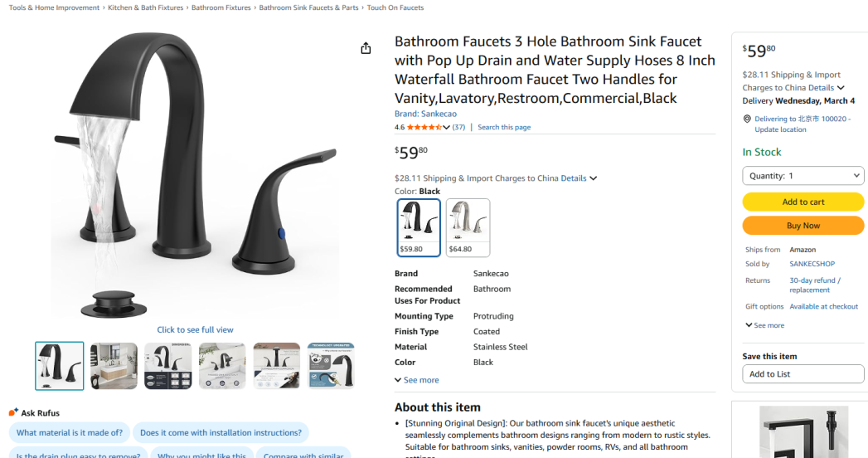Open Touch On Faucets breadcrumb
The height and width of the screenshot is (458, 868).
click(395, 7)
